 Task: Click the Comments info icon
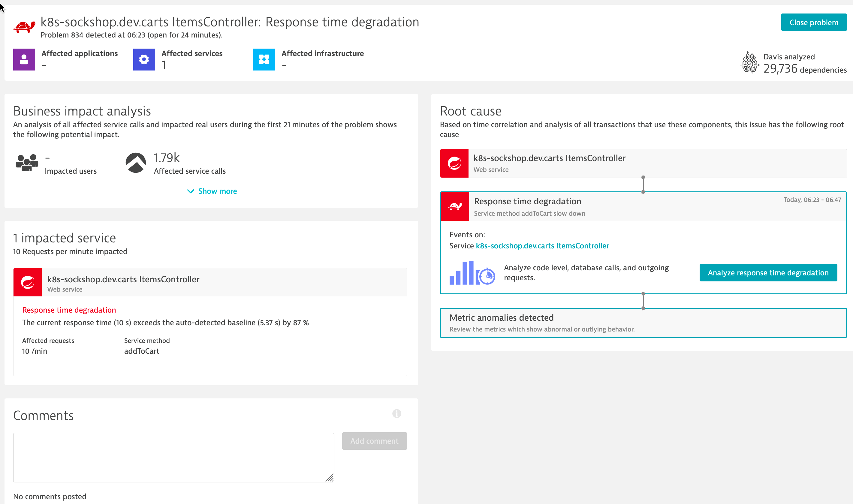click(x=396, y=413)
